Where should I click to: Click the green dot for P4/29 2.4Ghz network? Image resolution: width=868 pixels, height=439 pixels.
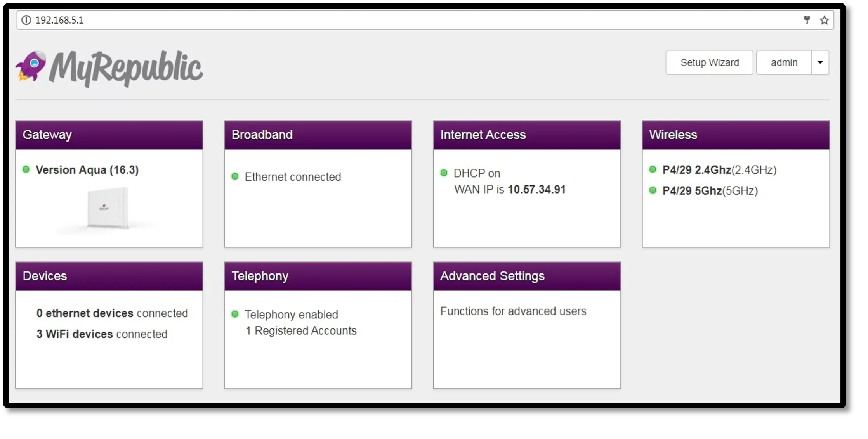(653, 169)
